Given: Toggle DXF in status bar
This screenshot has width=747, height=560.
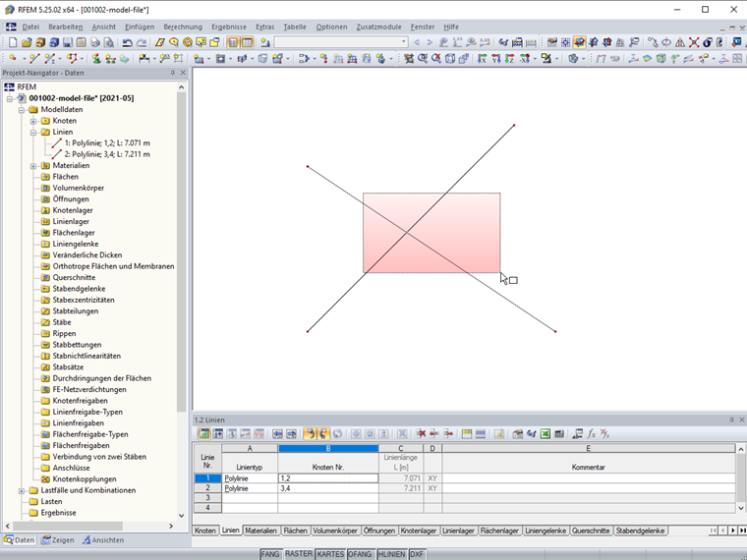Looking at the screenshot, I should click(417, 554).
